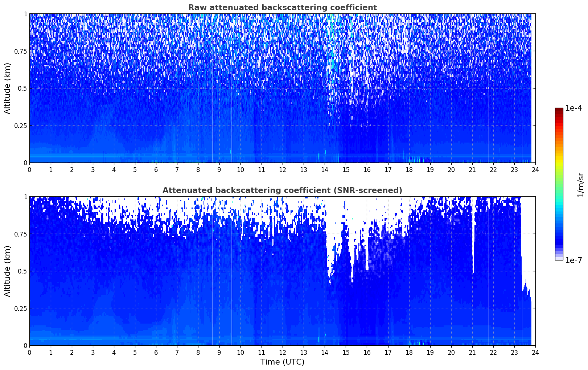Screen dimensions: 588x370
Task: Click the '0.75' altitude tick on top plot
Action: pos(20,52)
